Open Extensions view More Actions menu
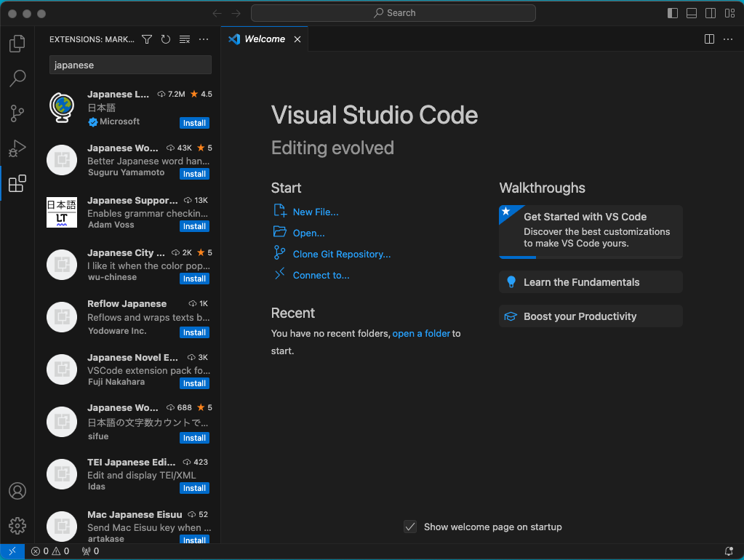The image size is (744, 560). pyautogui.click(x=204, y=39)
